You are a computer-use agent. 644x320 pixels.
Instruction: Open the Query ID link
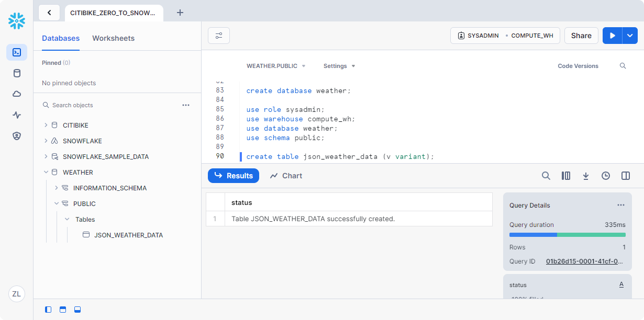(584, 261)
